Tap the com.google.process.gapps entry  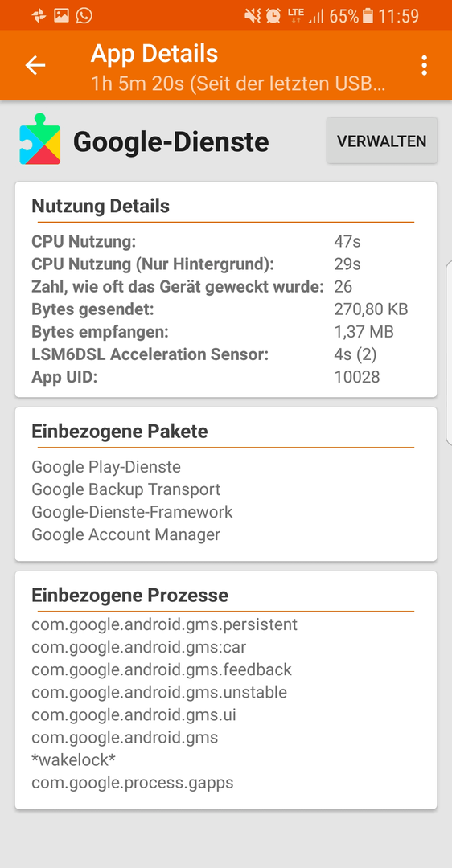133,784
